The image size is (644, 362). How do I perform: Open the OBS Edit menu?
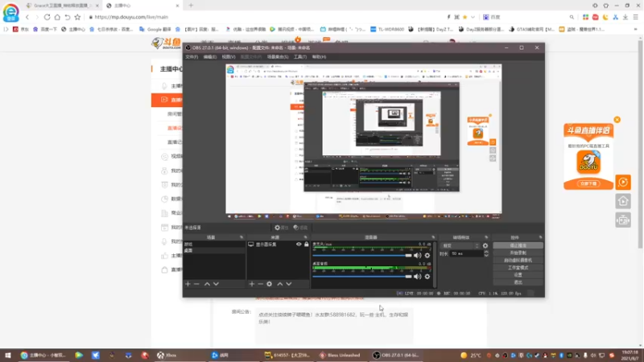click(210, 57)
